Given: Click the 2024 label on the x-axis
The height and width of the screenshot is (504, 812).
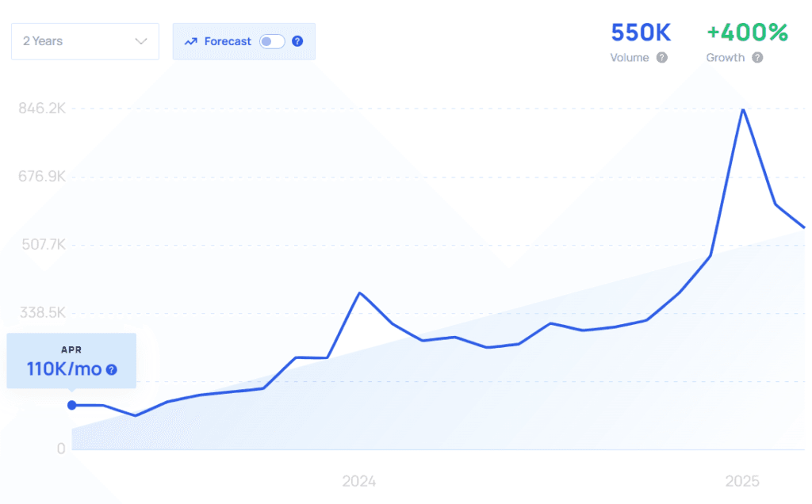Looking at the screenshot, I should [358, 481].
